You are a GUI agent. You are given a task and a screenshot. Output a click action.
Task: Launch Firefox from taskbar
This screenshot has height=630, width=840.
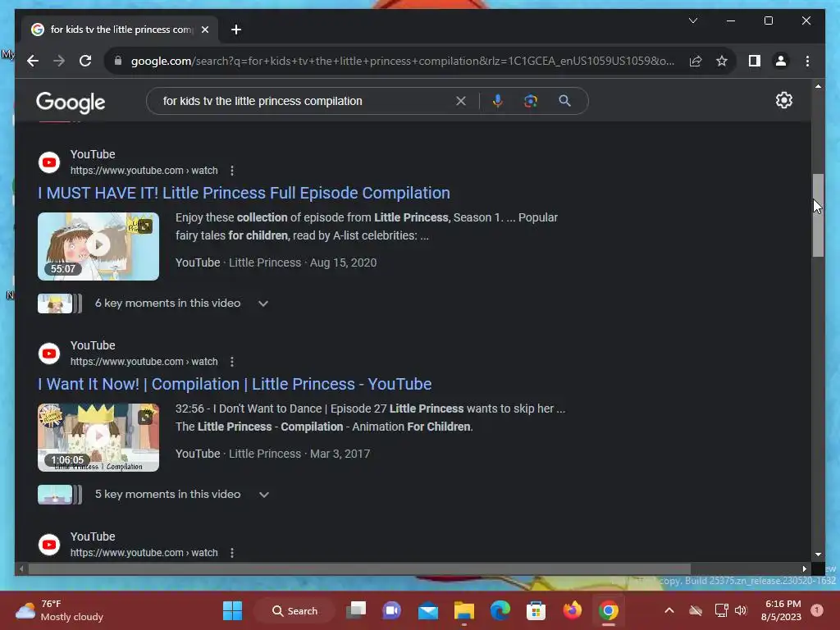pyautogui.click(x=572, y=610)
